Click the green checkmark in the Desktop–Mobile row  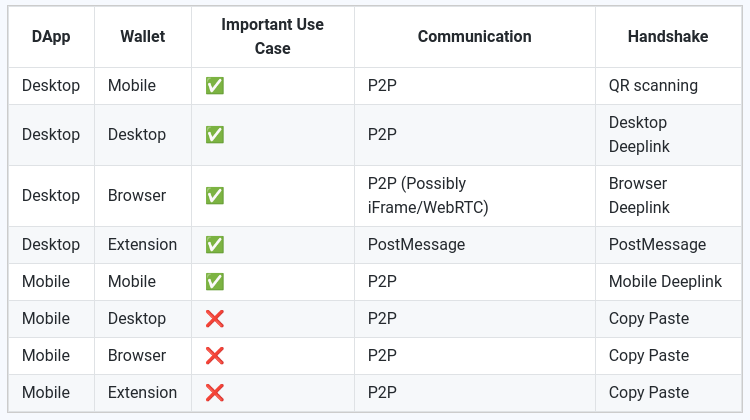pyautogui.click(x=214, y=86)
